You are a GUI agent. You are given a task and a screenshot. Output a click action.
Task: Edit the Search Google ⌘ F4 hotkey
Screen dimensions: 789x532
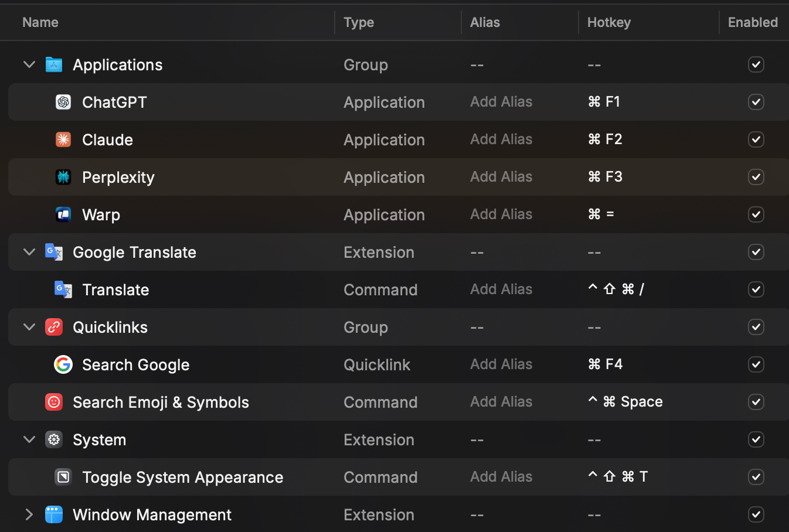click(605, 364)
